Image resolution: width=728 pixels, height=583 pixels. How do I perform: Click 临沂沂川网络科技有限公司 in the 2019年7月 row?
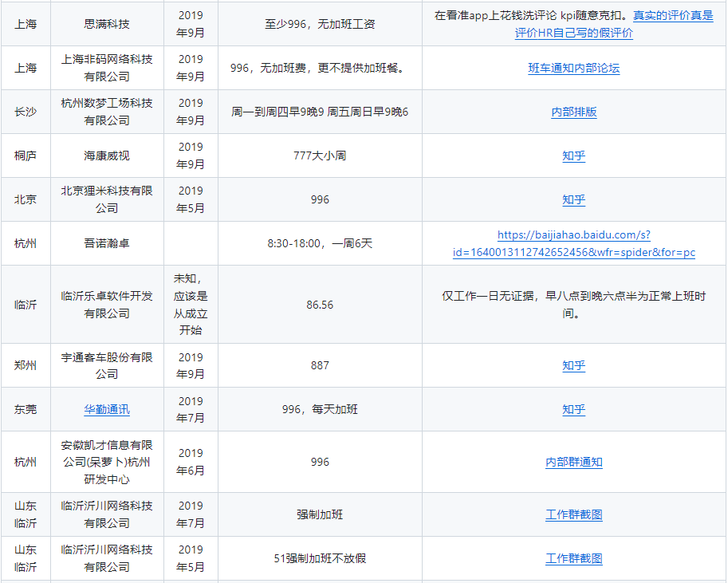[x=107, y=514]
